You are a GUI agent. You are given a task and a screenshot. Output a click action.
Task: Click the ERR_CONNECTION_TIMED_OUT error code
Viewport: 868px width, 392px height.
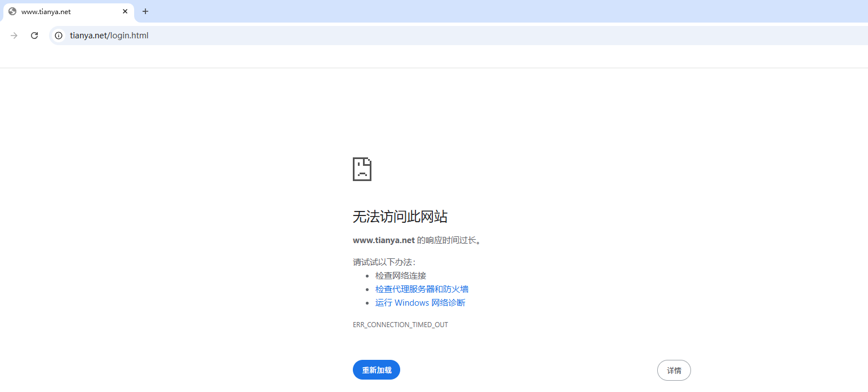coord(400,325)
